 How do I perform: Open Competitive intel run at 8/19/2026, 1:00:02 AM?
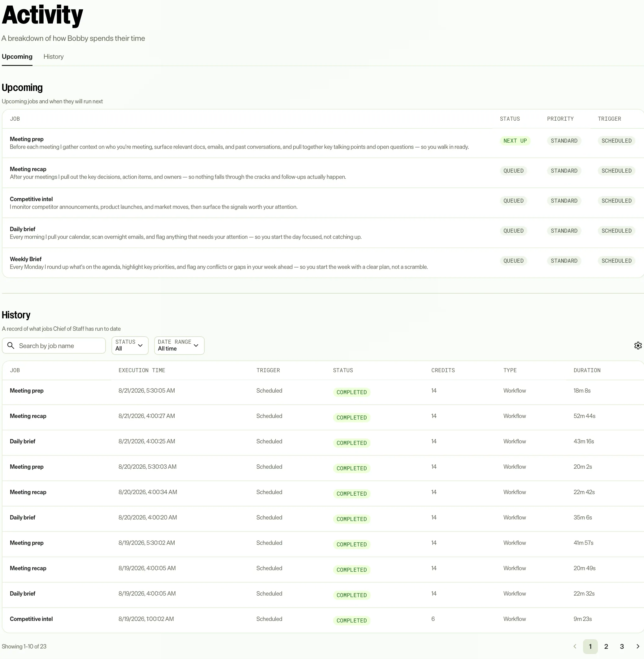323,620
